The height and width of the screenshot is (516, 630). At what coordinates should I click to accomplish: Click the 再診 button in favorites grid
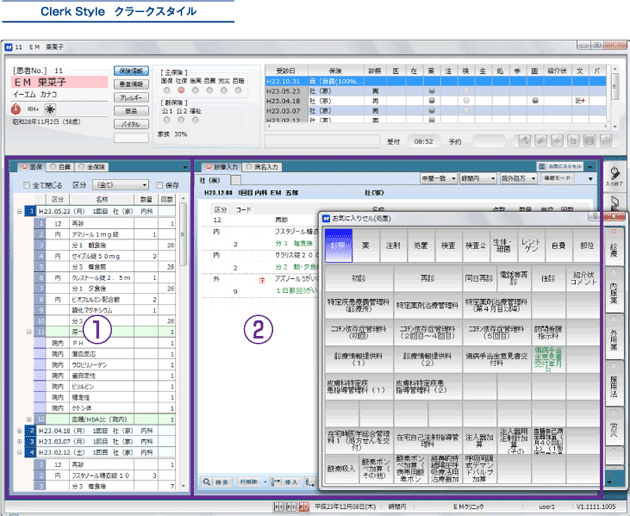point(428,276)
